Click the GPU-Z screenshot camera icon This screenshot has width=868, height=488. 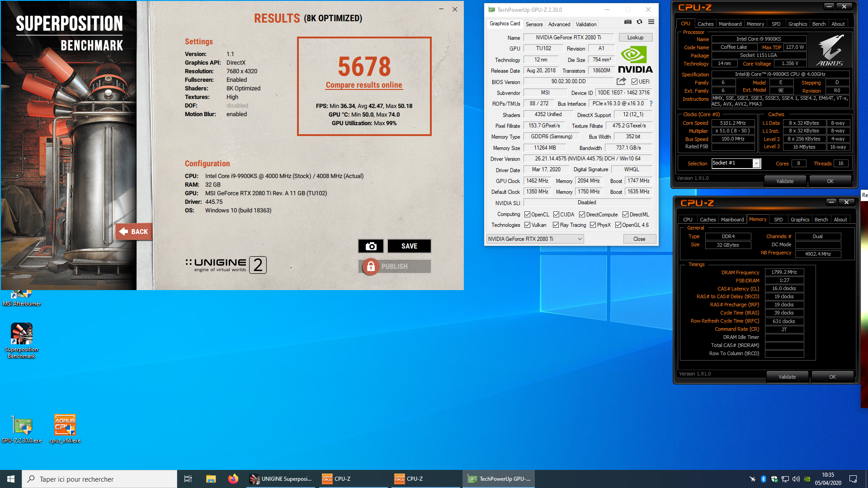coord(627,22)
